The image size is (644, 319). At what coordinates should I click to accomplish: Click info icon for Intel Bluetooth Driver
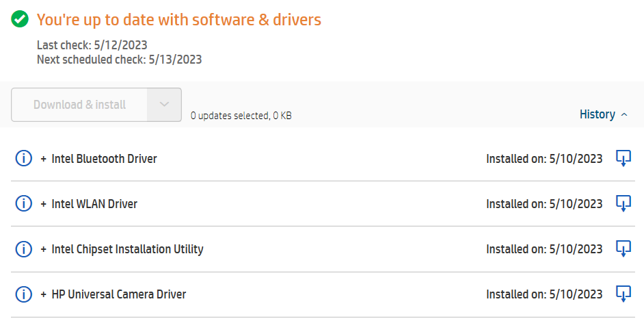coord(23,159)
